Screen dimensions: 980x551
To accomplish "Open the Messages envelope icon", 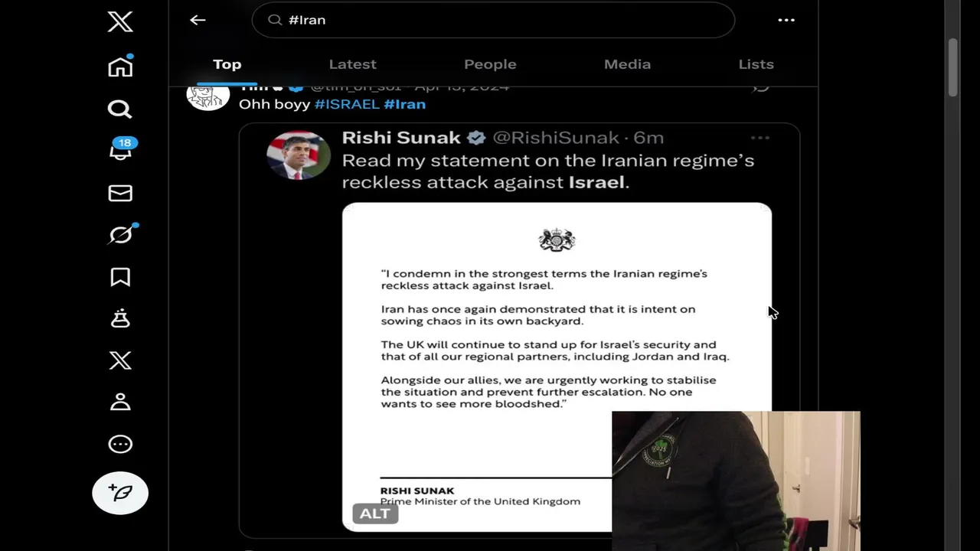I will click(x=120, y=193).
